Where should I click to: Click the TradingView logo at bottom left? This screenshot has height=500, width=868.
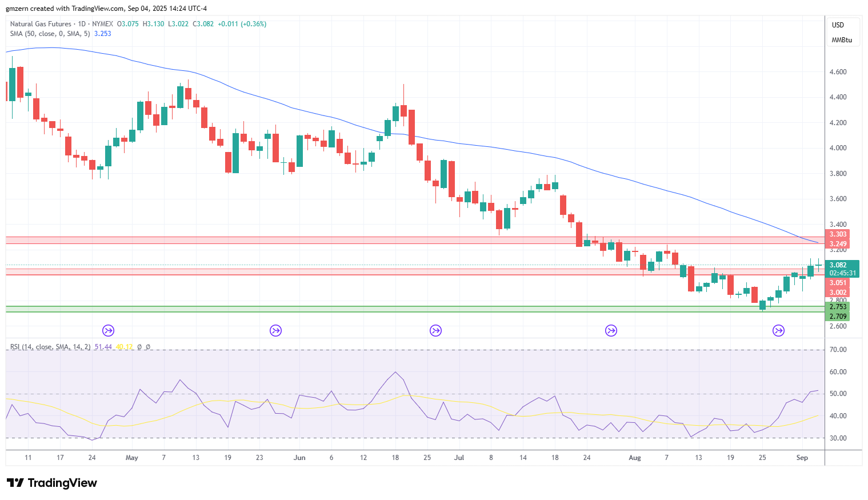52,483
